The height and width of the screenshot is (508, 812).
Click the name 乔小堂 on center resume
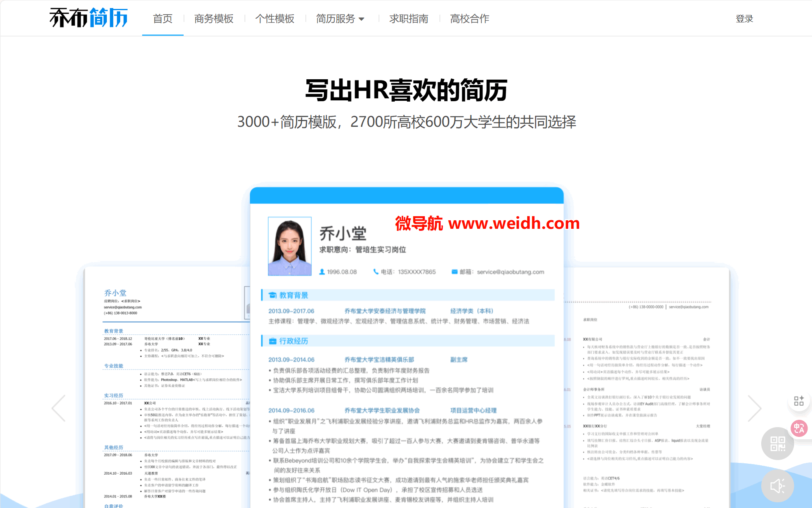point(343,234)
